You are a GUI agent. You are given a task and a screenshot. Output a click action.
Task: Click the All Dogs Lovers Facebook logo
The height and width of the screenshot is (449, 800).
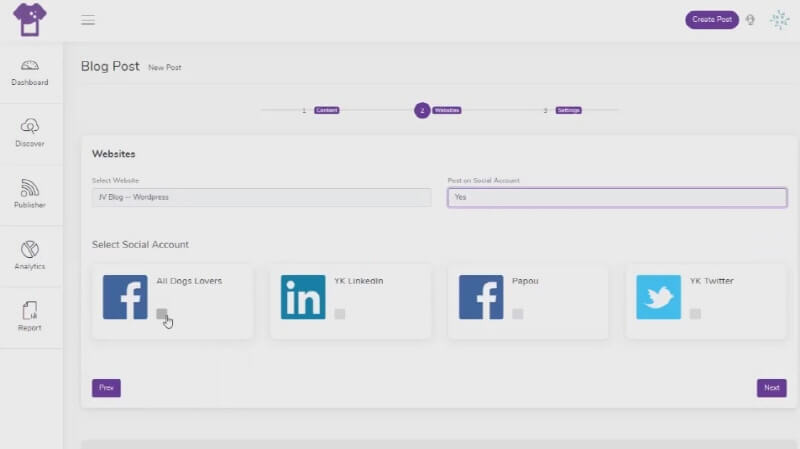(x=125, y=297)
